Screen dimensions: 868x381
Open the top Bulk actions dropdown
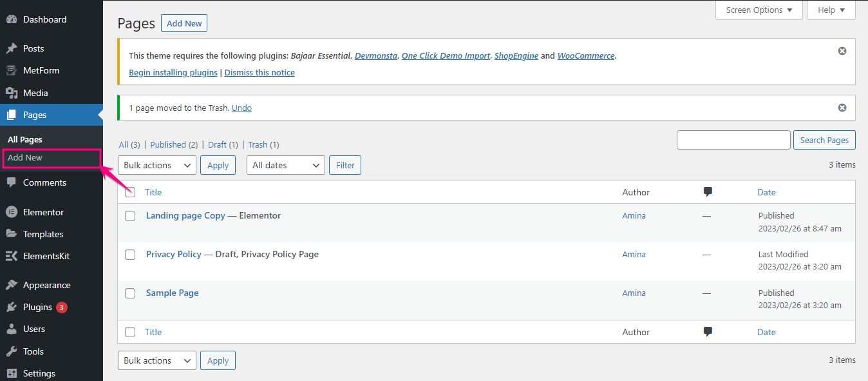click(157, 166)
